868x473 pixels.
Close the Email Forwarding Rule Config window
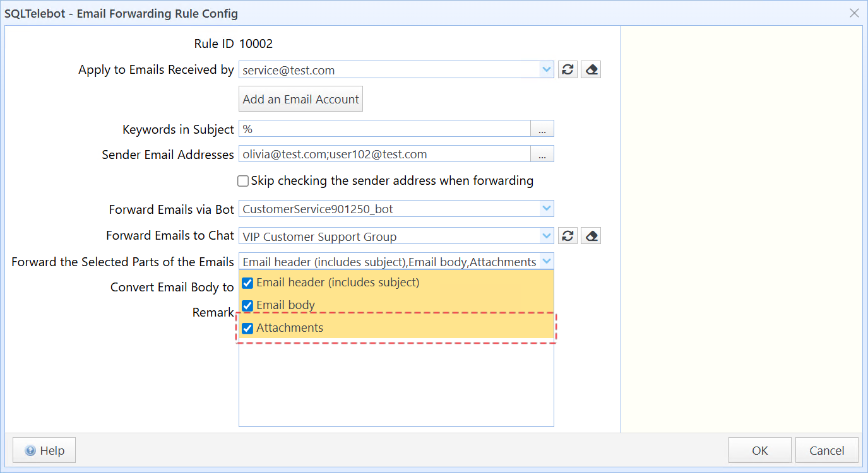tap(854, 13)
